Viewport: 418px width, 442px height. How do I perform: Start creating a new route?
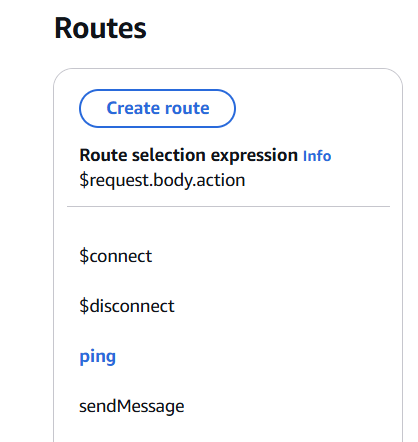157,108
